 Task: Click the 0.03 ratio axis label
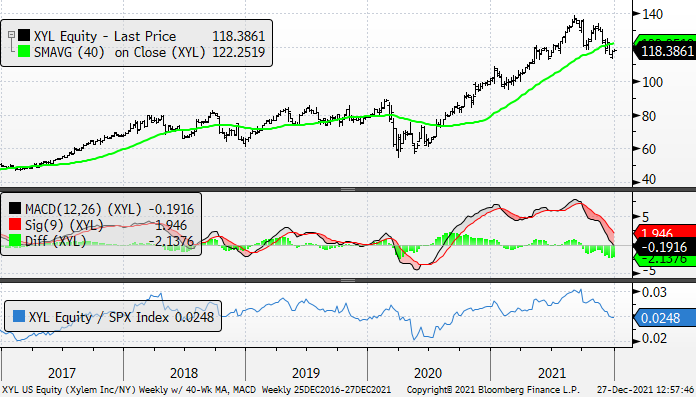pos(654,292)
